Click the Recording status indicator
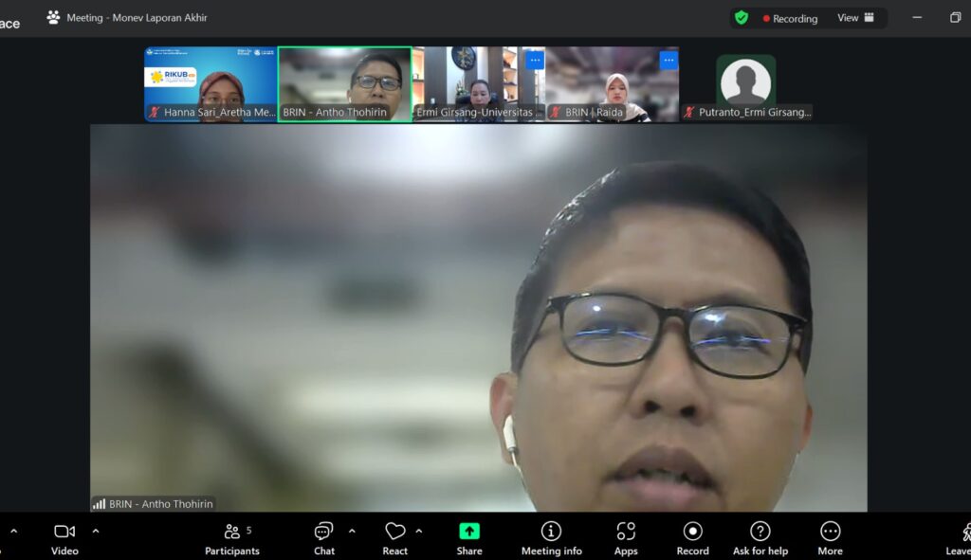The height and width of the screenshot is (560, 971). [x=791, y=18]
